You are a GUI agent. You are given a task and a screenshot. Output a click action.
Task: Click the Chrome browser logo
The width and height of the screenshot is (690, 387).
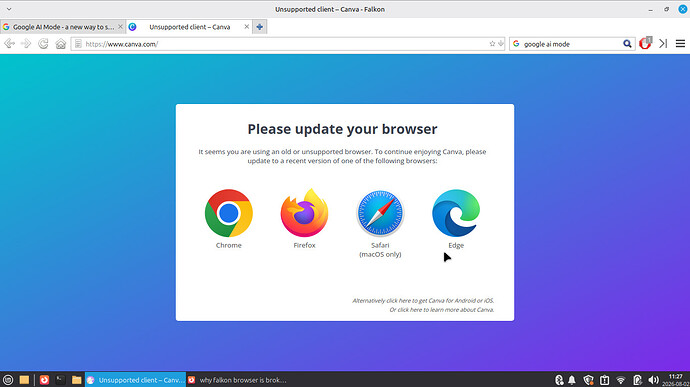point(228,213)
